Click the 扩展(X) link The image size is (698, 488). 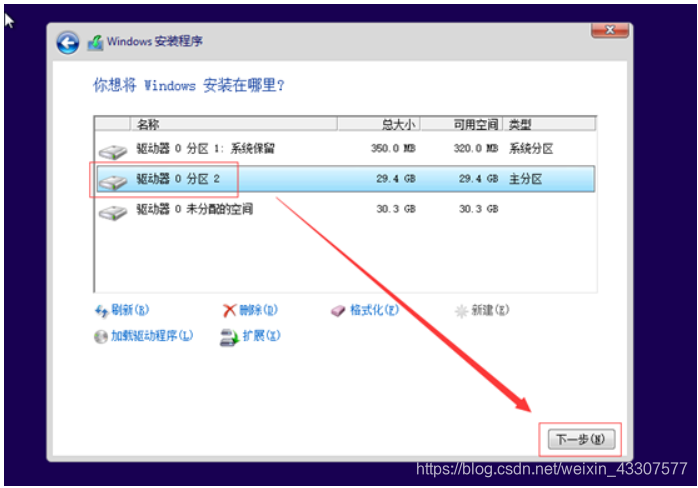pyautogui.click(x=261, y=335)
